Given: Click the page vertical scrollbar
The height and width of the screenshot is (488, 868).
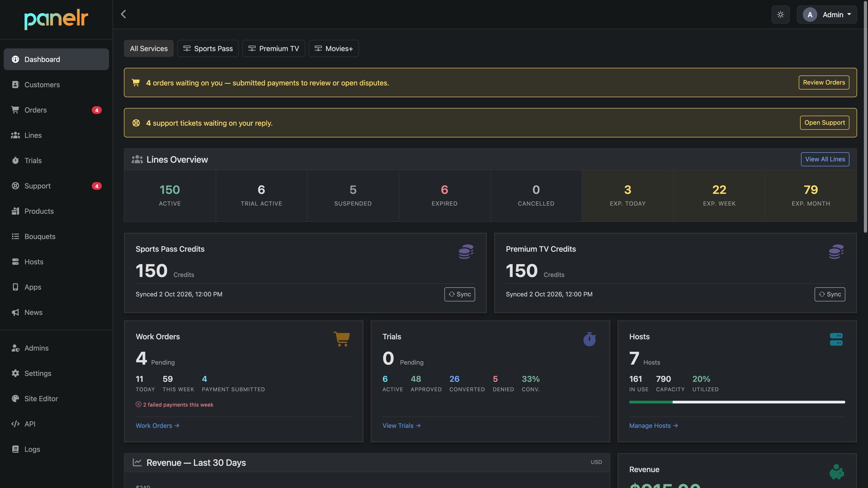Looking at the screenshot, I should 865,117.
